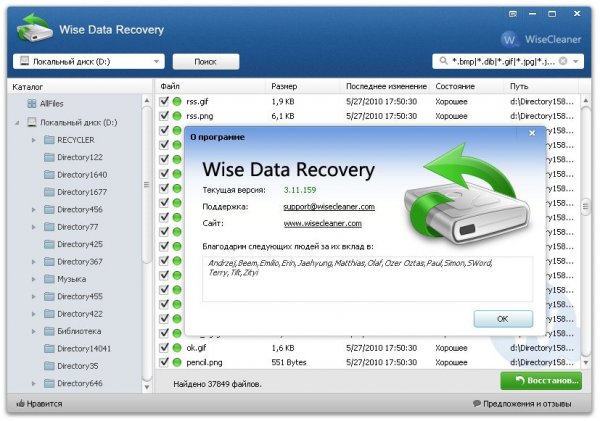Sort by the Состояние column header

coord(455,86)
